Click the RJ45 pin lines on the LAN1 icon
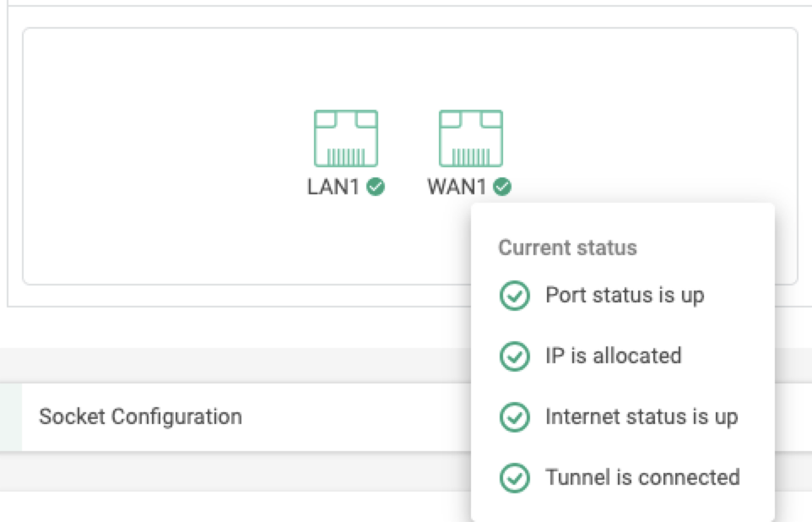Screen dimensions: 812x522 (346, 156)
